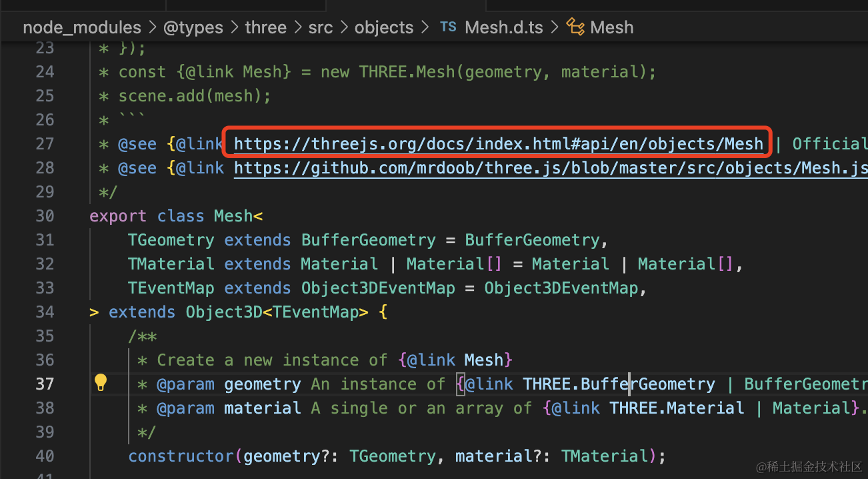Click '@see' tag on line 28

137,168
